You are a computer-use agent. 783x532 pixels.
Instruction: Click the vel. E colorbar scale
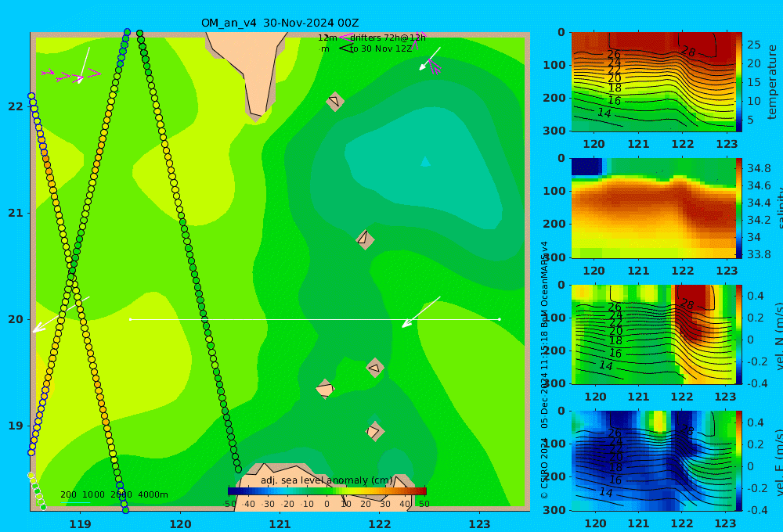[739, 461]
